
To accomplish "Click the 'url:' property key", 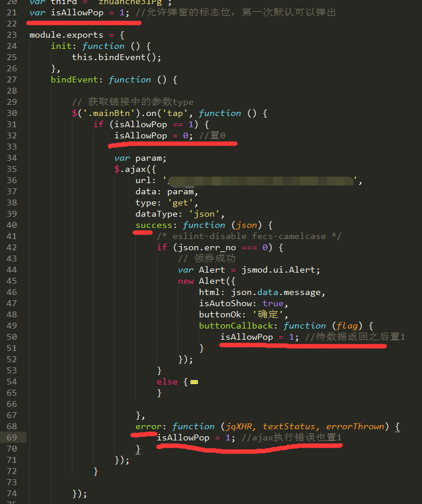I will click(x=145, y=180).
